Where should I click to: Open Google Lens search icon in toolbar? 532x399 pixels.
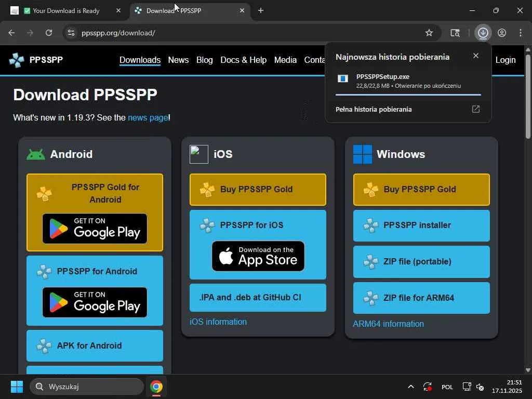(455, 33)
